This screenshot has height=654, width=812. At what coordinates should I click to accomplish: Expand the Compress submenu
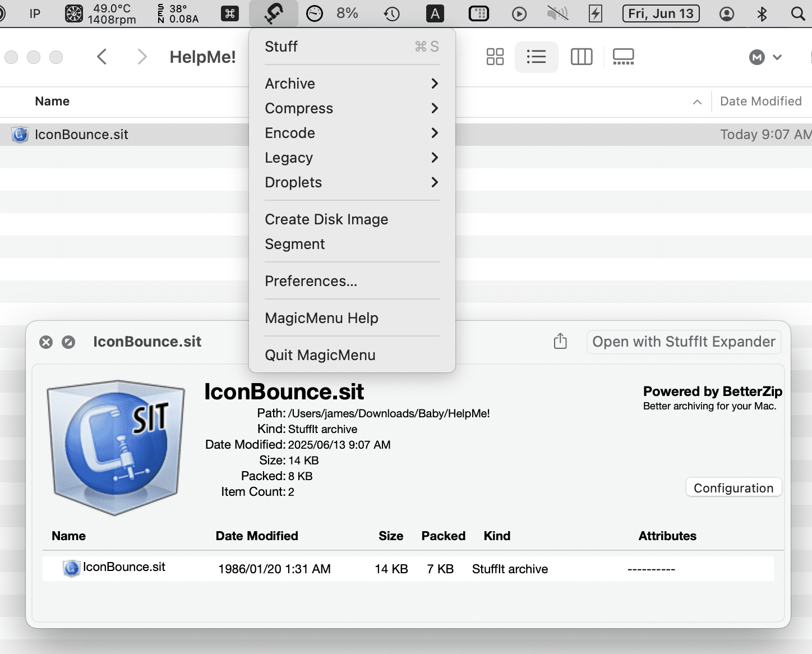pos(352,108)
